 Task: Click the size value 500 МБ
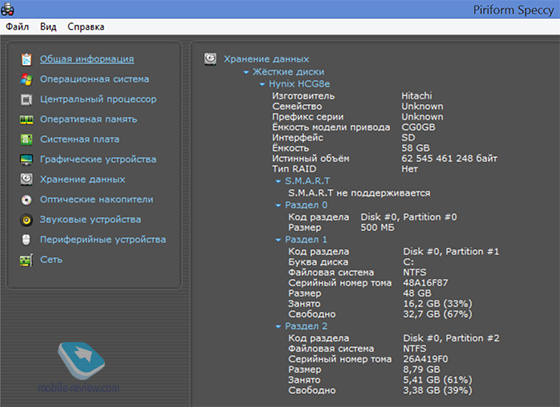point(378,227)
